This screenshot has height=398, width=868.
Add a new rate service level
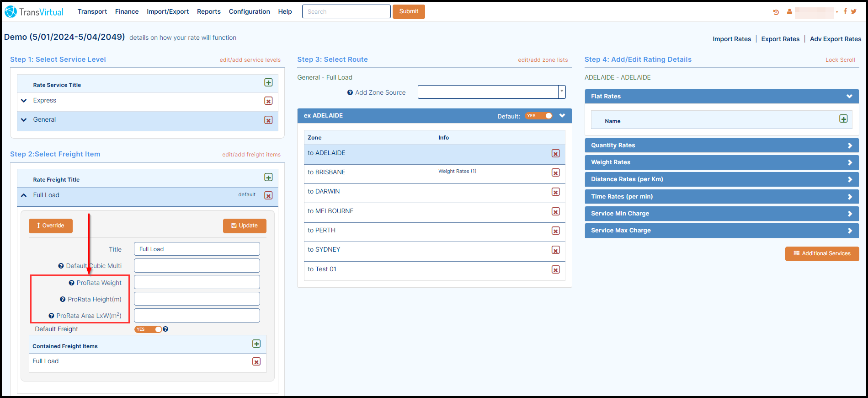268,83
